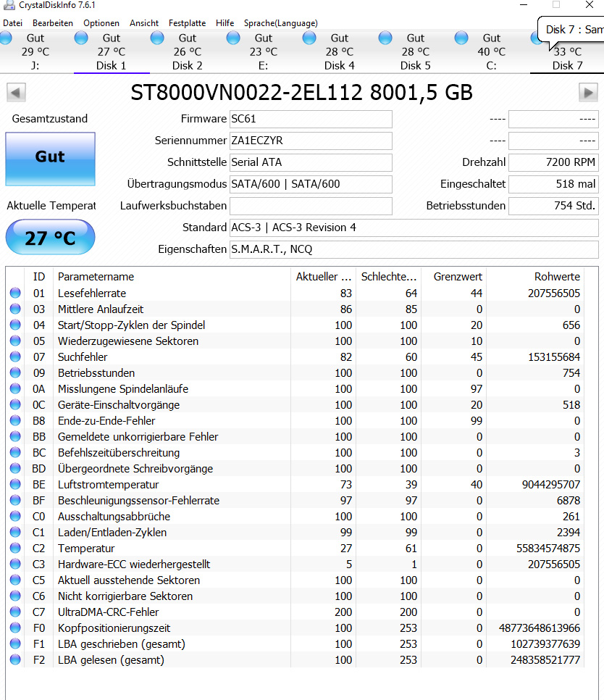Click status orb for Laden/Entladen-Zyklen row
Screen dimensions: 604x700
pos(15,532)
